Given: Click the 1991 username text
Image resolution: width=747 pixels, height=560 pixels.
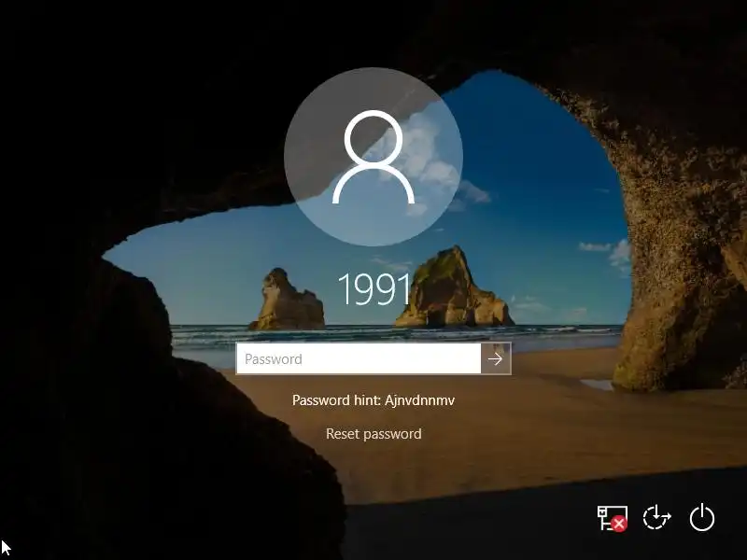Looking at the screenshot, I should [x=374, y=289].
